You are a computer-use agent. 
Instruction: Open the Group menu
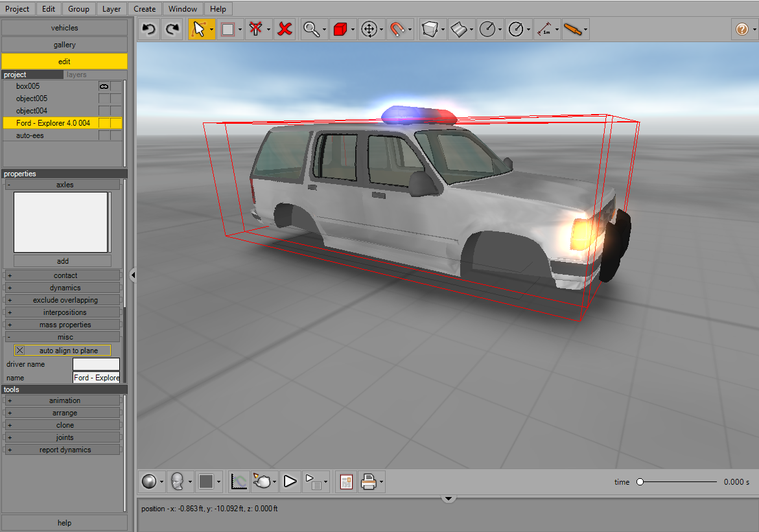coord(78,8)
